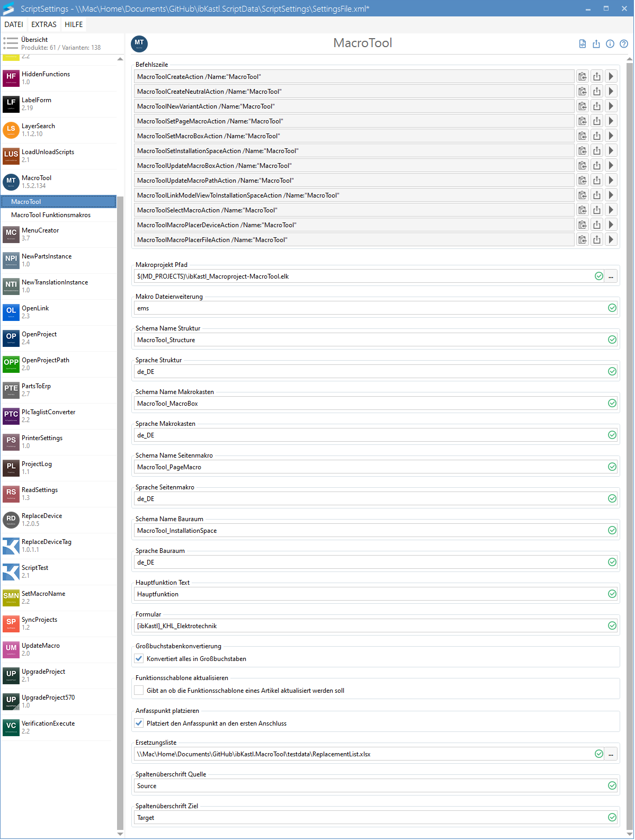Browse for the Makroprojekt Pfad file

pyautogui.click(x=611, y=276)
